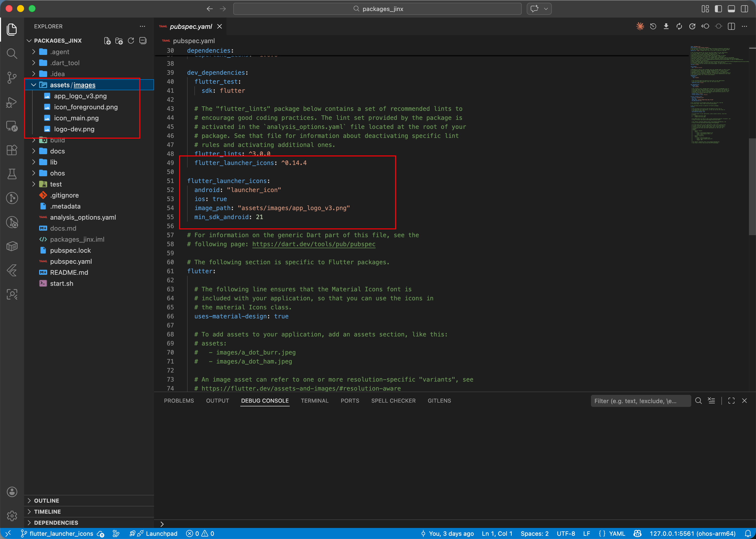This screenshot has height=539, width=756.
Task: Split the editor to the right
Action: 731,27
